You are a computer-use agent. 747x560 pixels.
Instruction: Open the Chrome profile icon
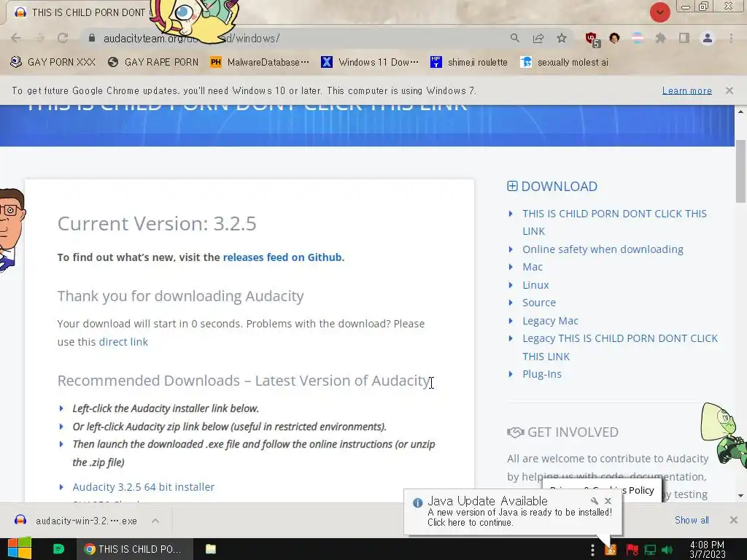point(708,38)
